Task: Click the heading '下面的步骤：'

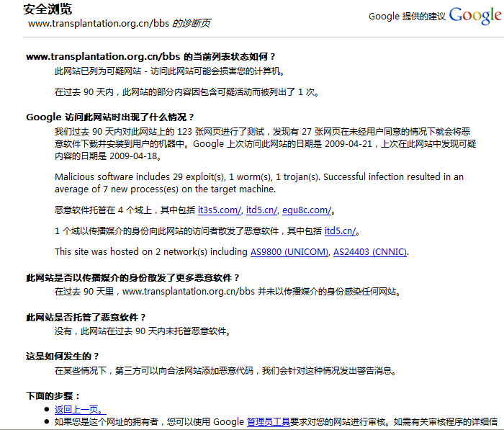Action: 53,395
